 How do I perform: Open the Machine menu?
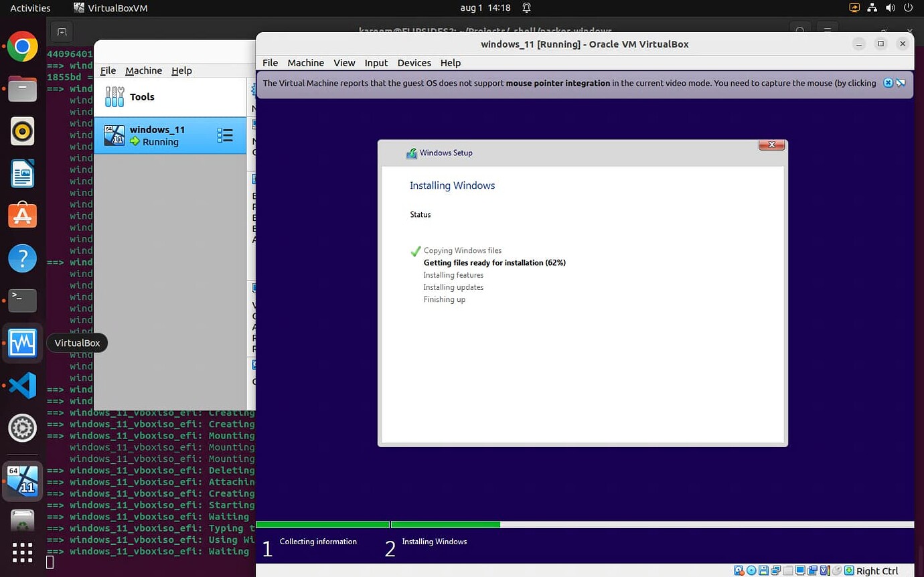305,62
